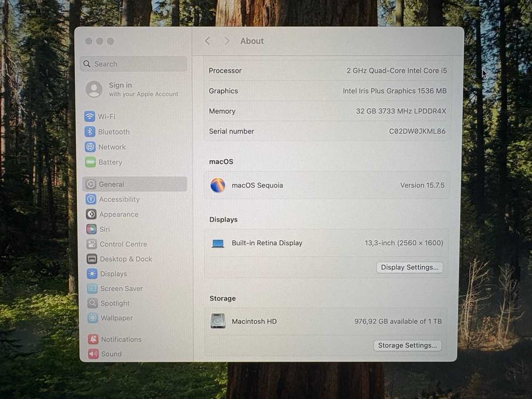Select the Notifications bell icon
The height and width of the screenshot is (399, 532).
click(93, 339)
